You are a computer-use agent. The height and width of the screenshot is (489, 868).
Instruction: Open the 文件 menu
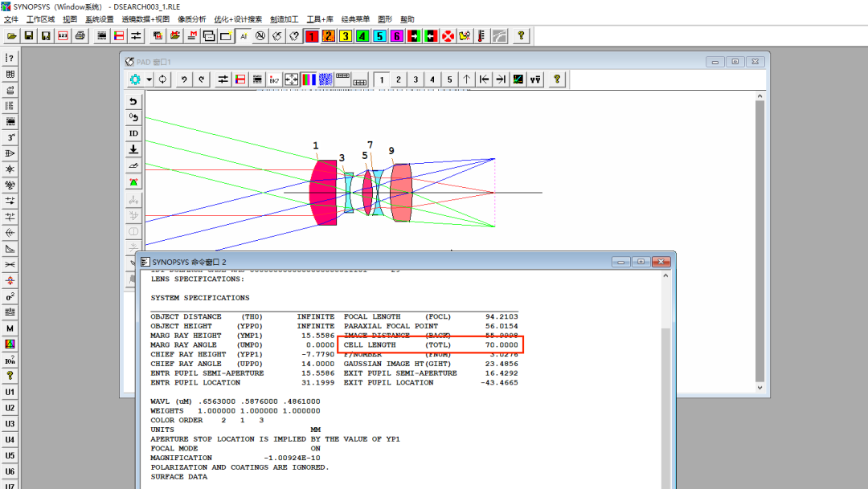[x=11, y=19]
